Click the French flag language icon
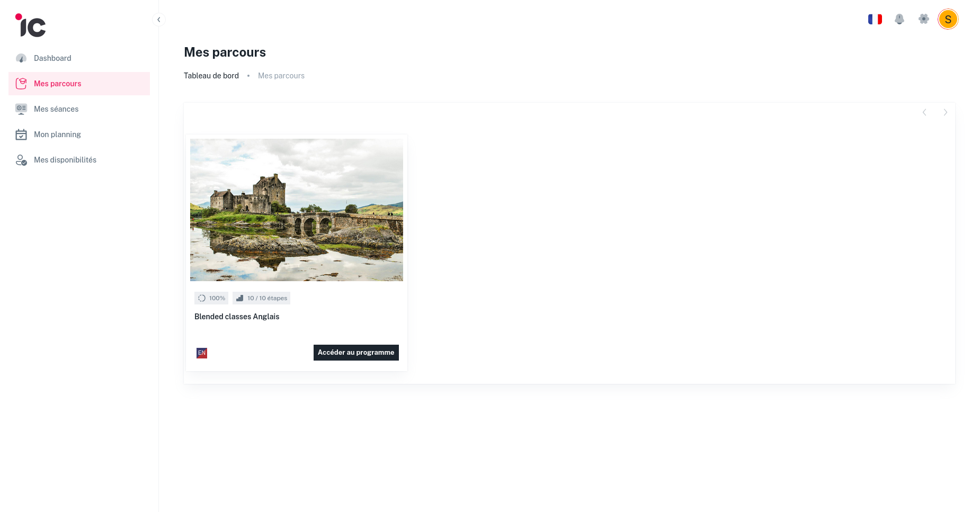Screen dimensions: 980x512 pyautogui.click(x=875, y=19)
